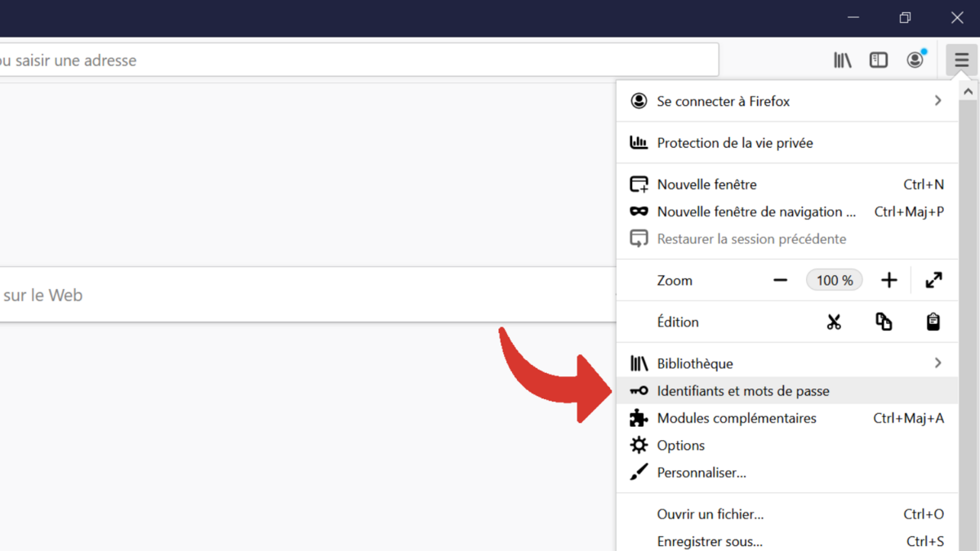Zoom out with the minus button
Screen dimensions: 980x551
(x=781, y=280)
